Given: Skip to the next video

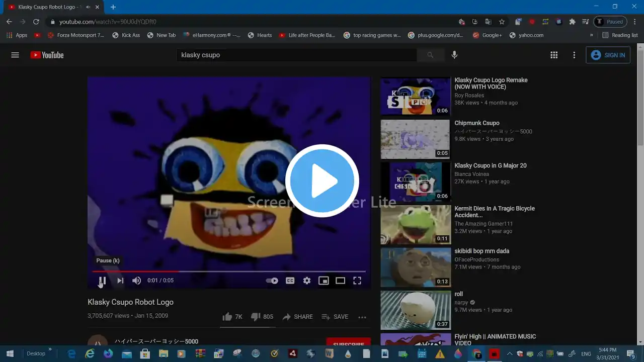Looking at the screenshot, I should pyautogui.click(x=120, y=281).
